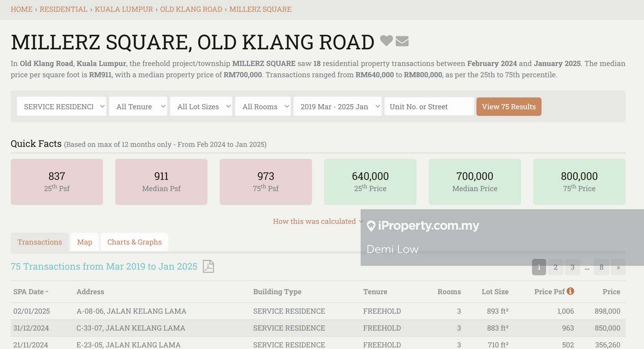Click the Price Psf info icon
The height and width of the screenshot is (349, 644).
pos(570,291)
